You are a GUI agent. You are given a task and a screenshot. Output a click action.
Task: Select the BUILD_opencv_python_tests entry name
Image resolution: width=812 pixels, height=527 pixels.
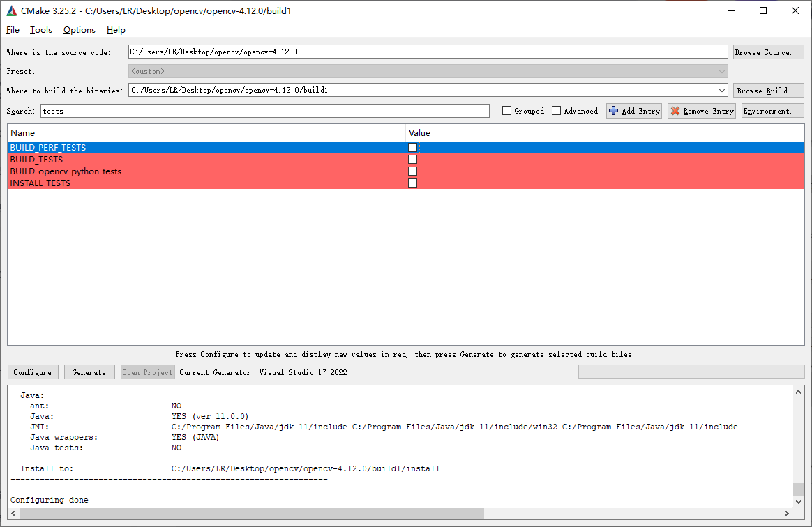tap(66, 171)
